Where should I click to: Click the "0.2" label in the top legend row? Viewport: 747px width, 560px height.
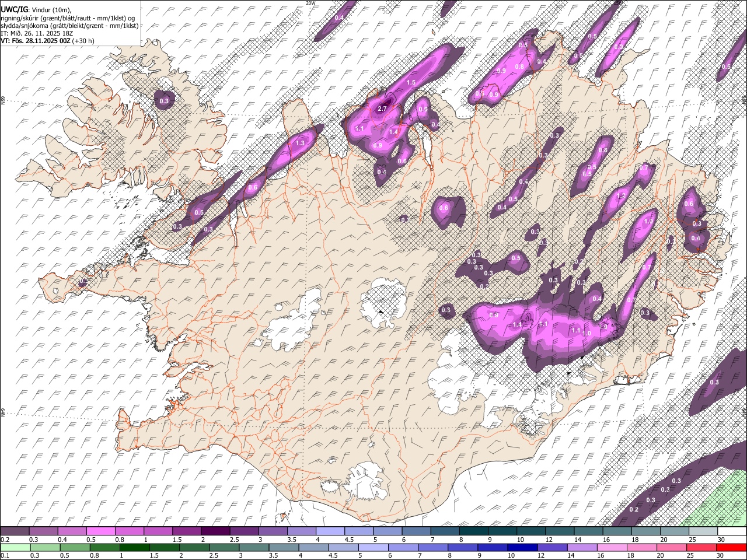coord(5,540)
